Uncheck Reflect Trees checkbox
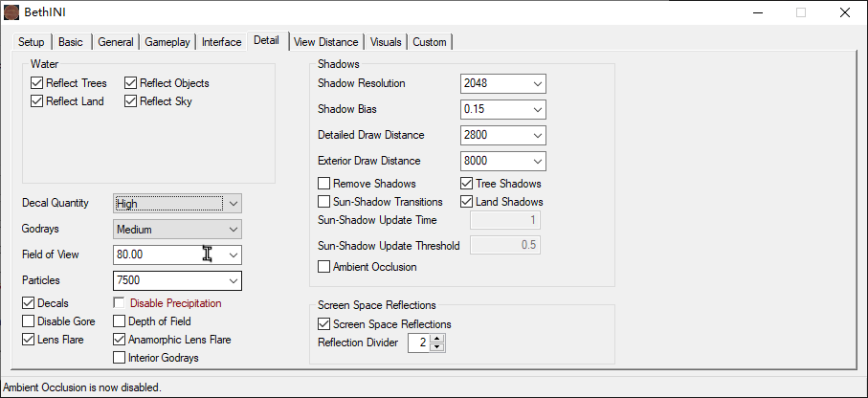Image resolution: width=868 pixels, height=398 pixels. point(36,83)
